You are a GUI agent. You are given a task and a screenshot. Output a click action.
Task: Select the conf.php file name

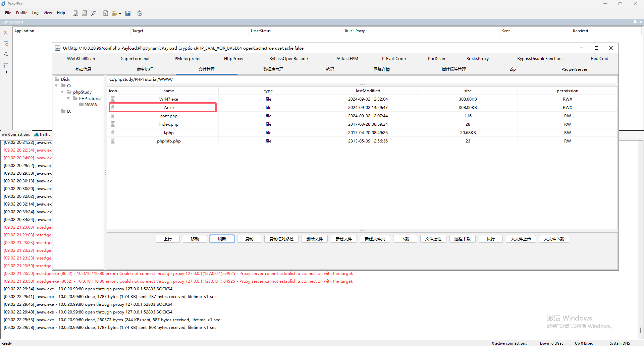(169, 116)
